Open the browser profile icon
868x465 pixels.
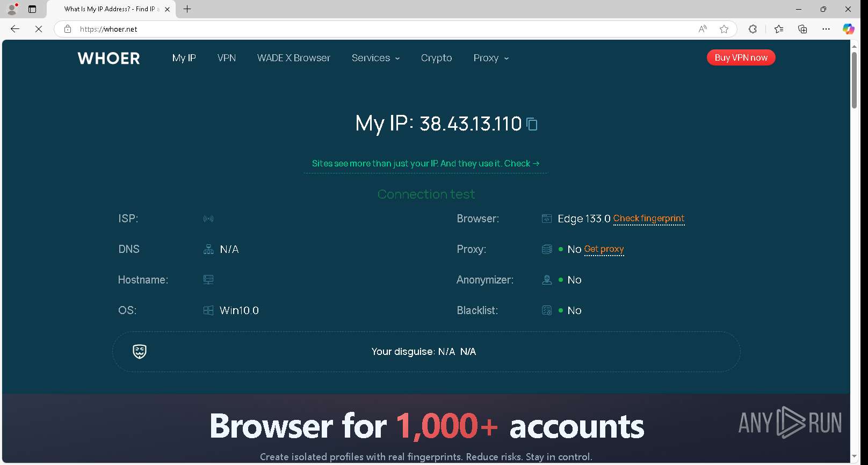click(x=12, y=9)
